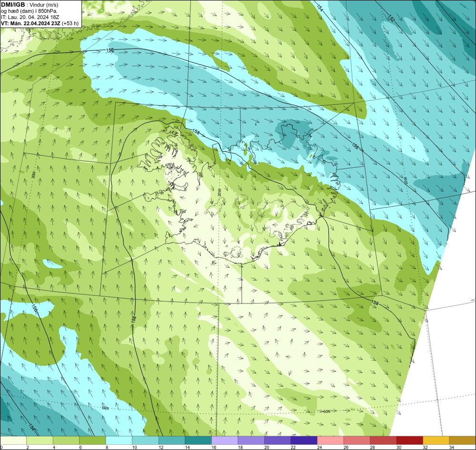This screenshot has height=450, width=476.
Task: Select the legend tick value '34'
Action: pos(452,447)
